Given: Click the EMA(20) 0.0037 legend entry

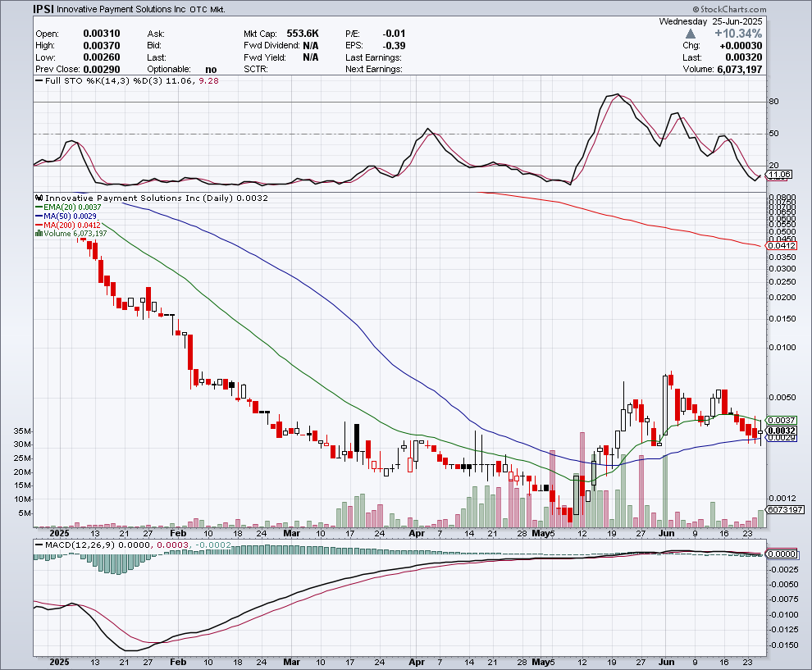Looking at the screenshot, I should [68, 207].
